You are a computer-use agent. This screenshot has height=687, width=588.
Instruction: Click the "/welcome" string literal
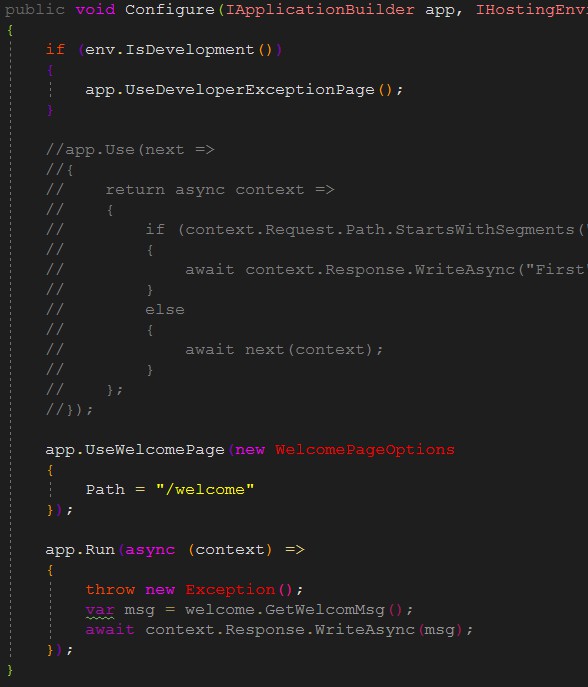205,489
